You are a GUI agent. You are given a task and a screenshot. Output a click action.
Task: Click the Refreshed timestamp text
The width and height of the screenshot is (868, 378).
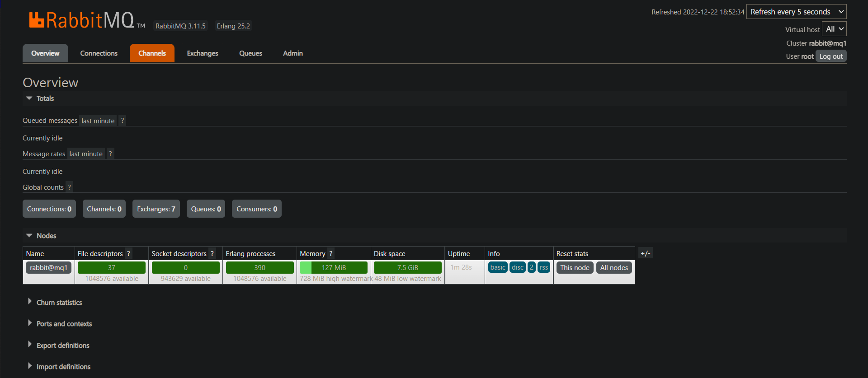698,12
